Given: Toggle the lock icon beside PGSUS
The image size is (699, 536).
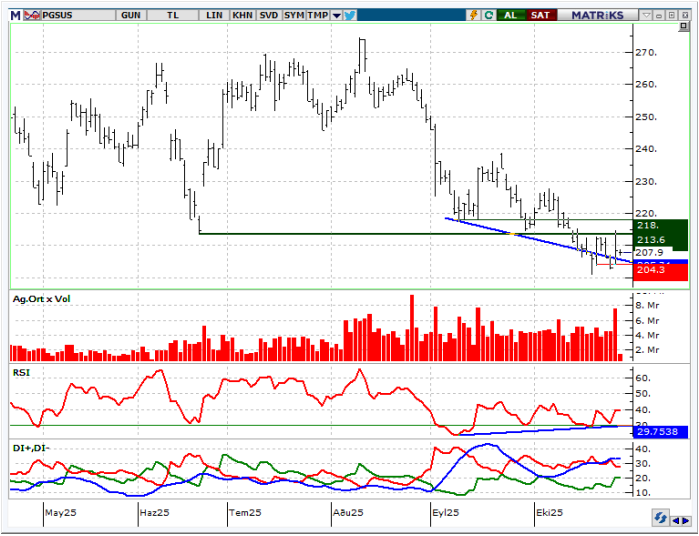Looking at the screenshot, I should click(x=32, y=15).
